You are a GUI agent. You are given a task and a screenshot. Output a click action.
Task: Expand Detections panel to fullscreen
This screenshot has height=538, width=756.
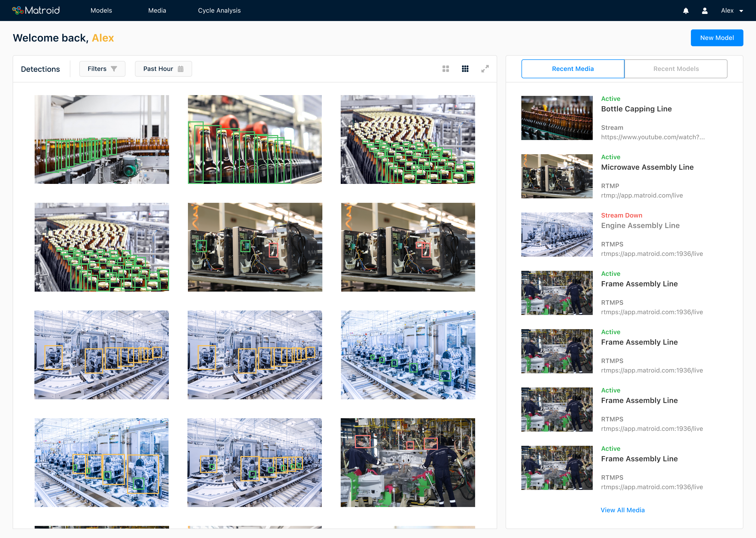(485, 69)
